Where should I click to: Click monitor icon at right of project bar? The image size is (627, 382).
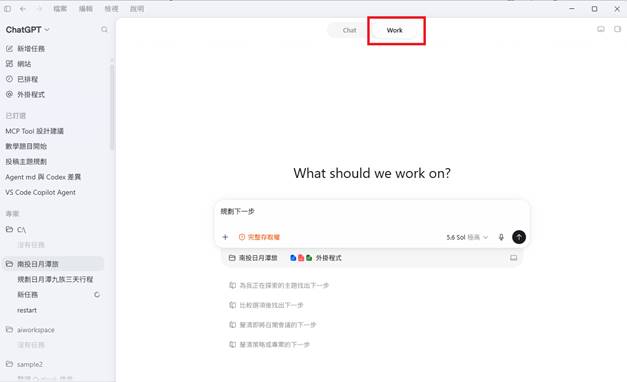coord(513,258)
